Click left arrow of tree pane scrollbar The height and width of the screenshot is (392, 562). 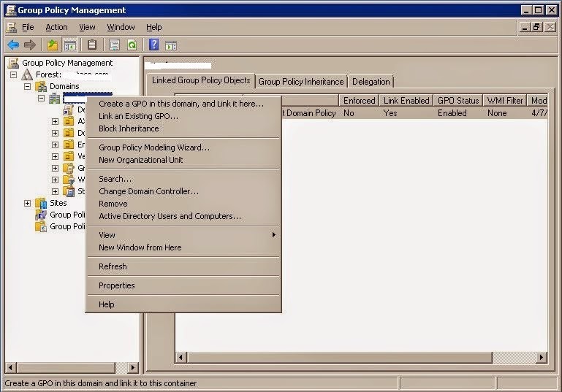(x=11, y=367)
